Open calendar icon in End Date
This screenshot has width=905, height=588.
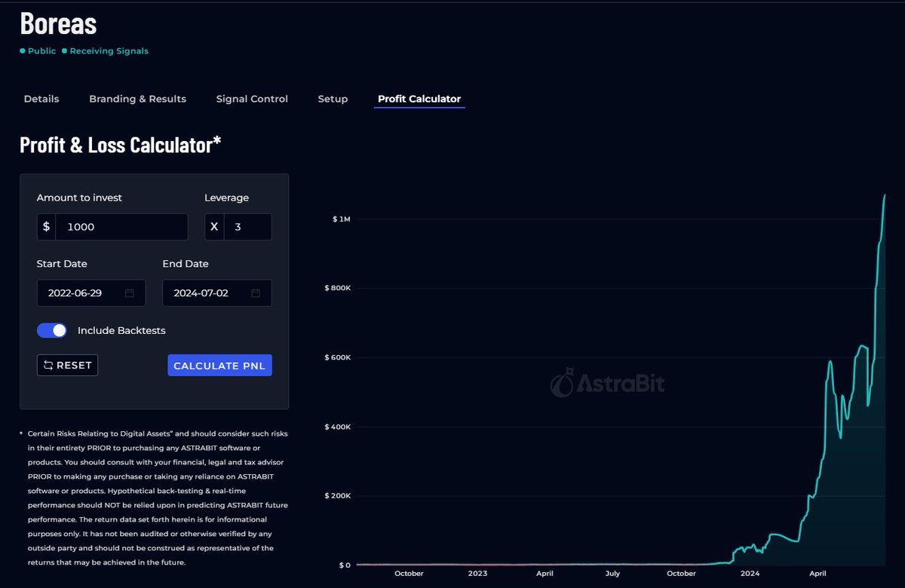tap(256, 293)
